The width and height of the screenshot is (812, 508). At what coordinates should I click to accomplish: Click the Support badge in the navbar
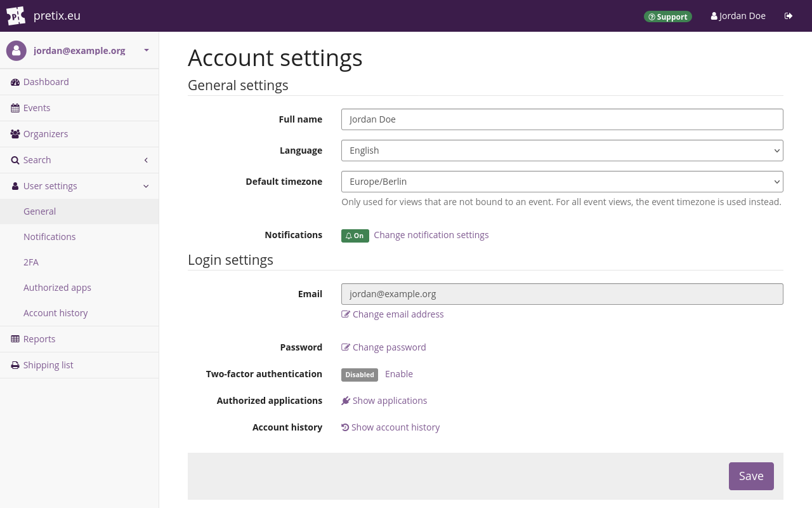click(667, 17)
